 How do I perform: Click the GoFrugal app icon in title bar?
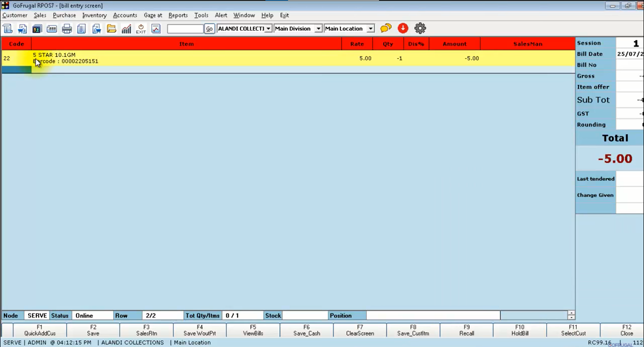5,5
